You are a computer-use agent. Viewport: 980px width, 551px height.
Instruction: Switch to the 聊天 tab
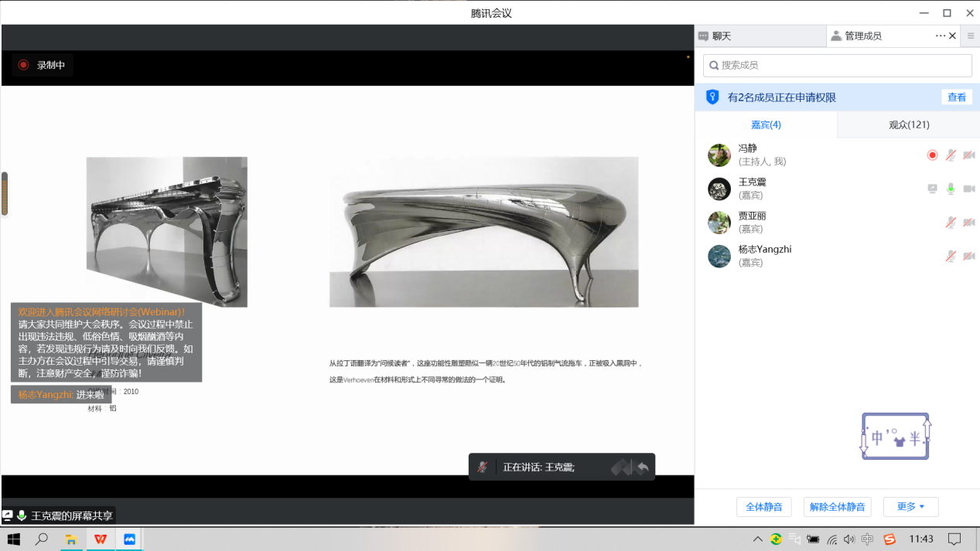(x=721, y=36)
